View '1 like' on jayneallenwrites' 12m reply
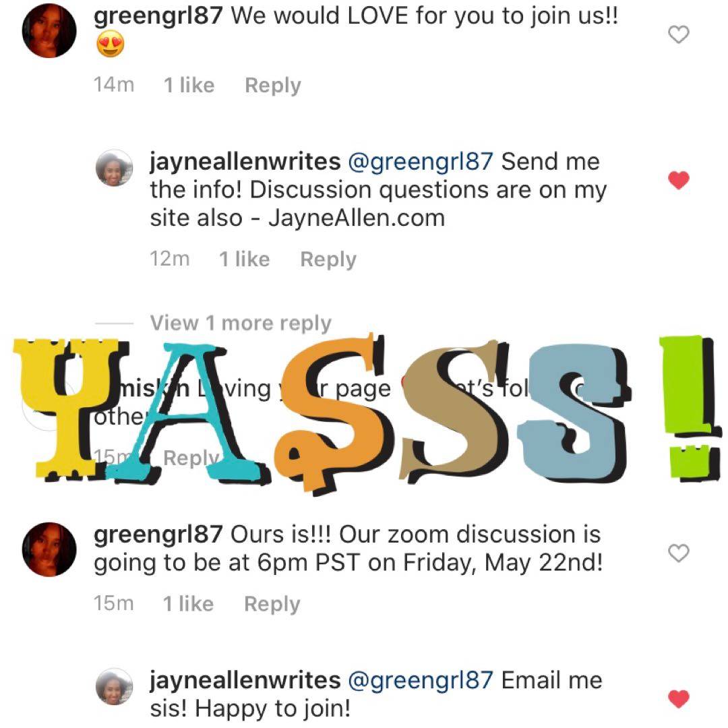Viewport: 728px width, 728px height. click(x=244, y=259)
